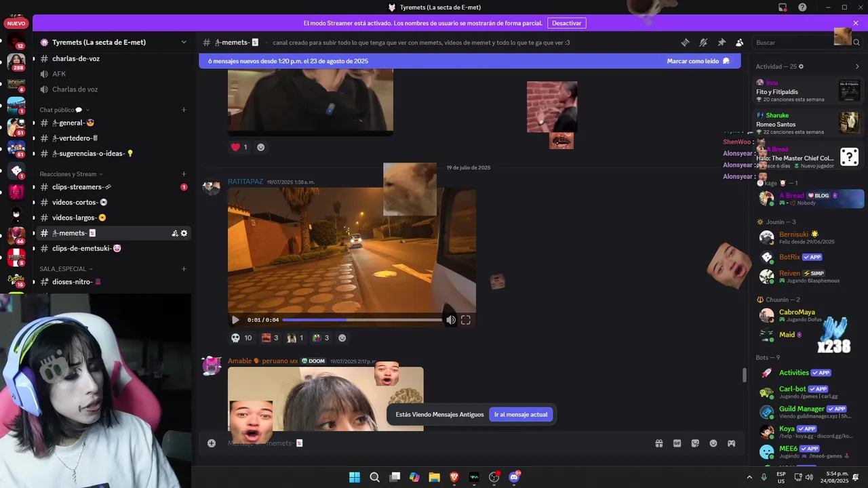
Task: Open the Tyremets server dropdown menu
Action: tap(184, 42)
